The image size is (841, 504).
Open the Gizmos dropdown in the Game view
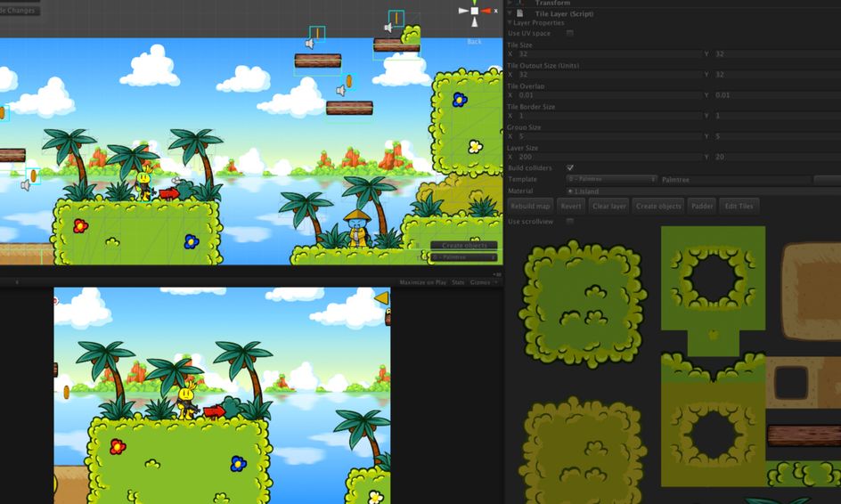click(484, 282)
